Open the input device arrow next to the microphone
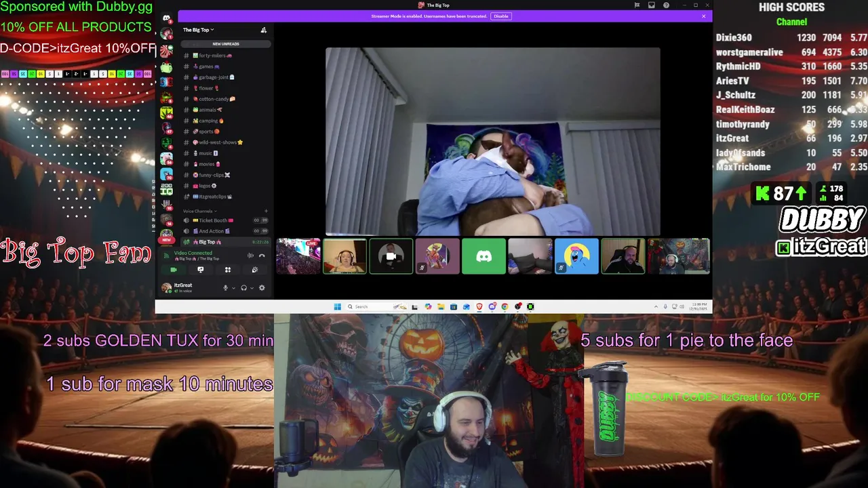 tap(234, 288)
